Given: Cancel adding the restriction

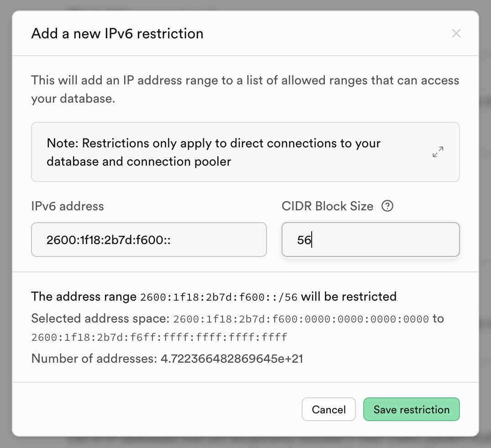Looking at the screenshot, I should coord(329,409).
